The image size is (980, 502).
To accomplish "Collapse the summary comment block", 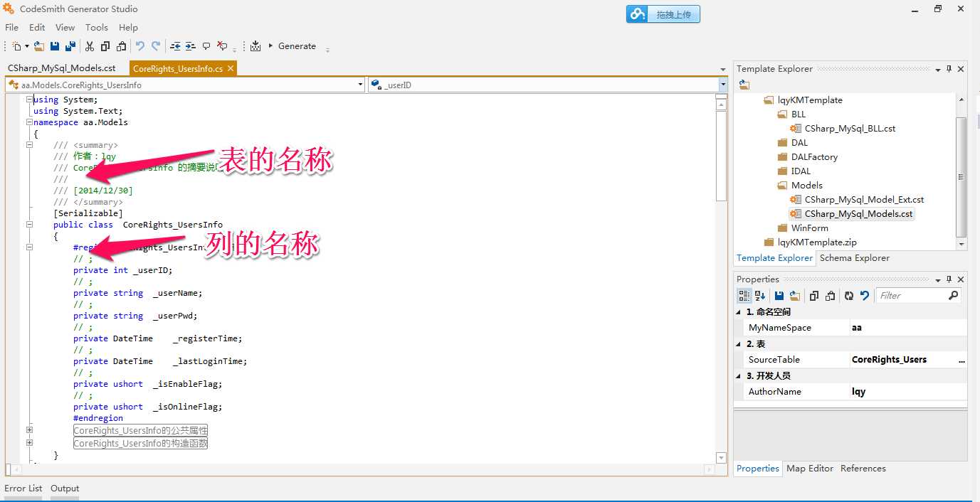I will [x=30, y=145].
